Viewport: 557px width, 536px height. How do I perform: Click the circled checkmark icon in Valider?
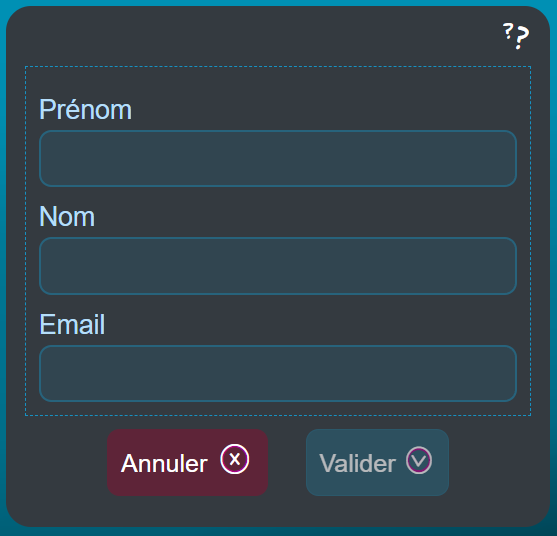(x=419, y=460)
